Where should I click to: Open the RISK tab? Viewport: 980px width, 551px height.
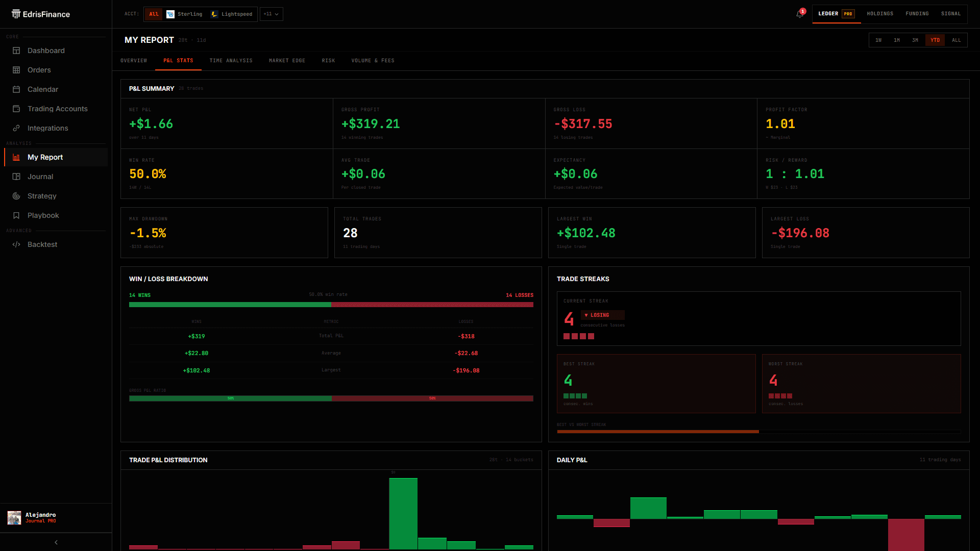coord(328,61)
